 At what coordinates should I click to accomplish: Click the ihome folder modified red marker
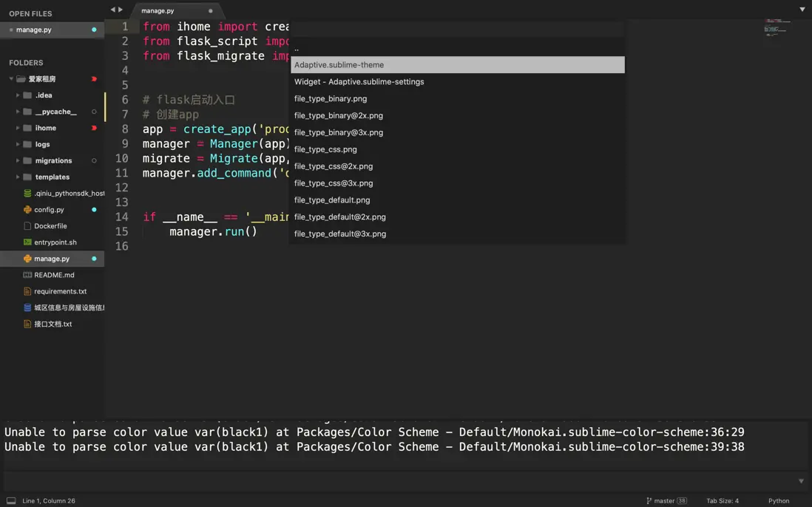coord(94,128)
